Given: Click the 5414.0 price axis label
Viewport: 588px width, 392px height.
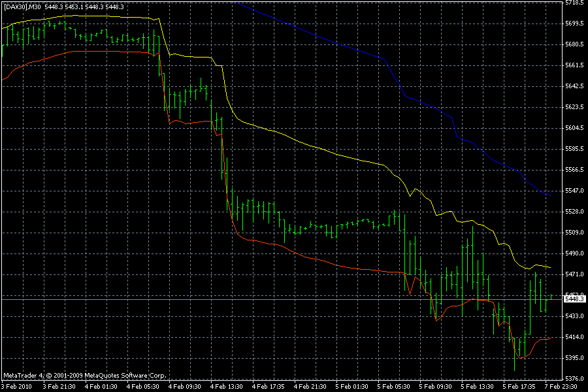Looking at the screenshot, I should pos(574,337).
